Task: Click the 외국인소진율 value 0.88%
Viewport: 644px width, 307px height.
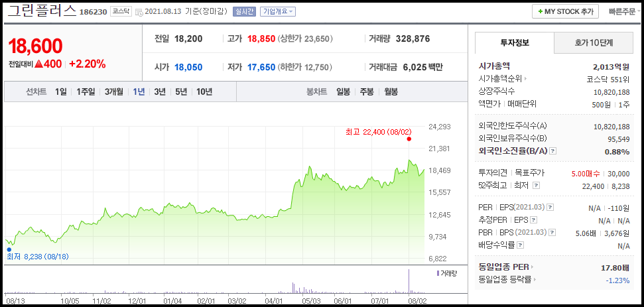Action: (x=617, y=152)
